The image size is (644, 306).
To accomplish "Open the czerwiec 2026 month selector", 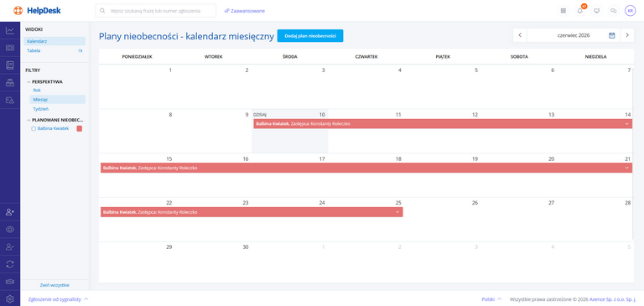I will [x=574, y=35].
